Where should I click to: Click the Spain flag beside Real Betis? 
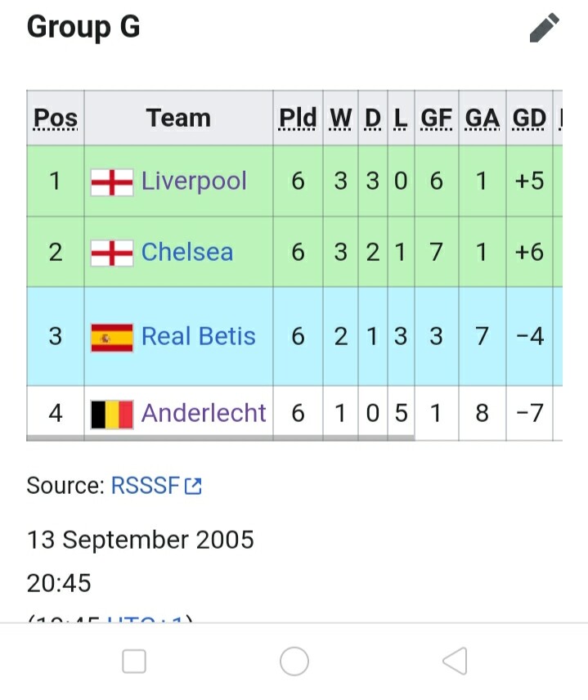pyautogui.click(x=111, y=338)
